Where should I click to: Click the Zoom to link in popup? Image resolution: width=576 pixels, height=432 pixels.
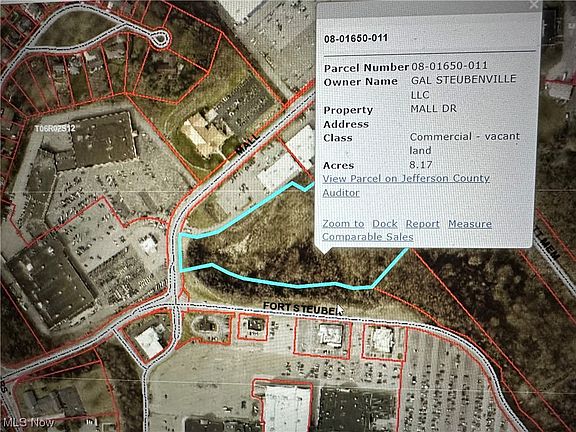[x=343, y=224]
